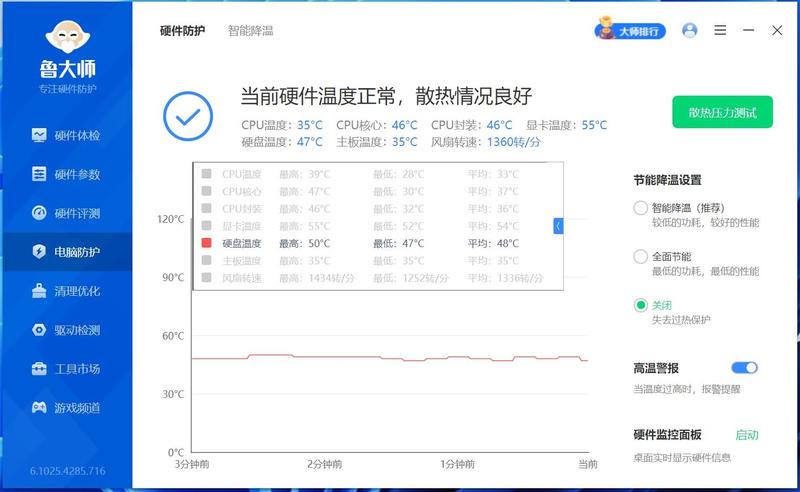800x492 pixels.
Task: Minimize the 鲁大师 window
Action: [x=748, y=30]
